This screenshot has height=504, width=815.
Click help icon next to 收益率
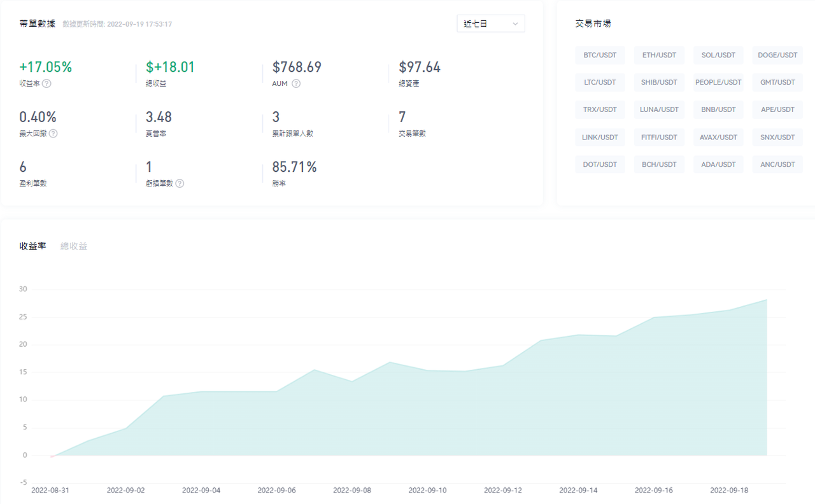pos(46,83)
